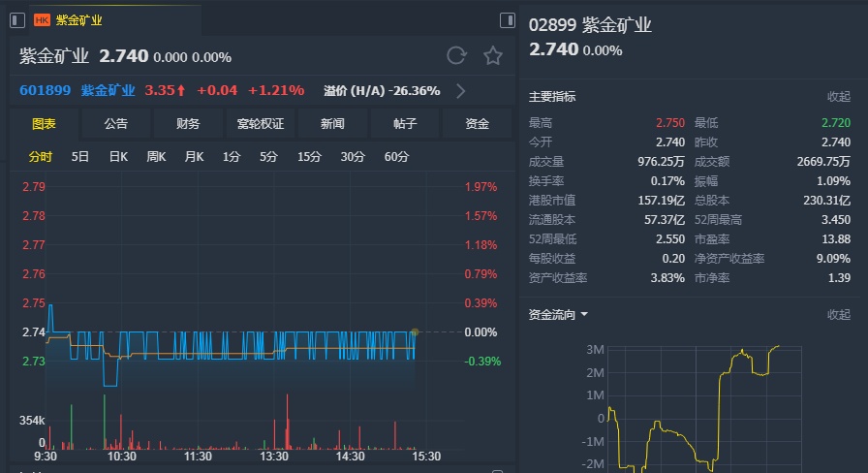Screen dimensions: 868x473
Task: Open the 资金流向 dropdown
Action: coord(558,315)
